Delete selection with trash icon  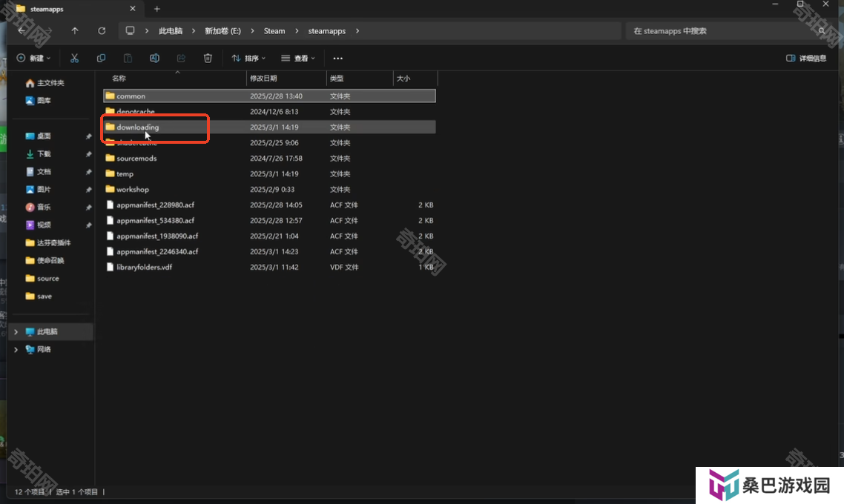pos(208,58)
